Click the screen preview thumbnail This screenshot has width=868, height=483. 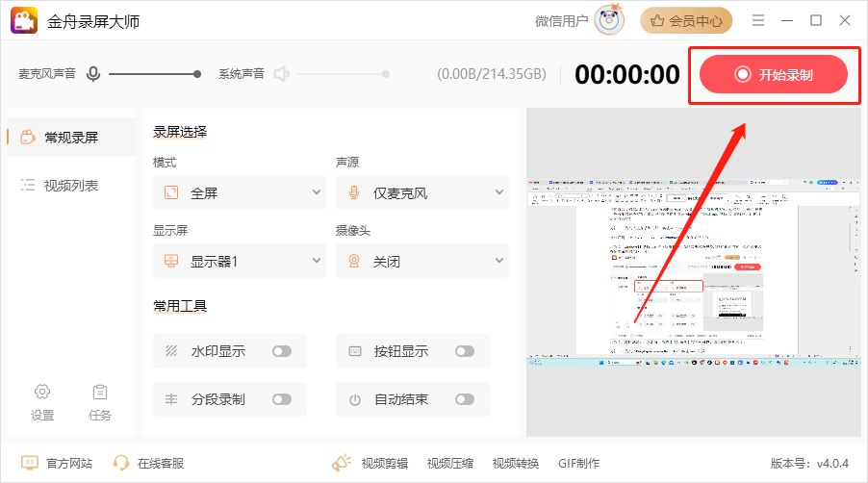pos(694,272)
